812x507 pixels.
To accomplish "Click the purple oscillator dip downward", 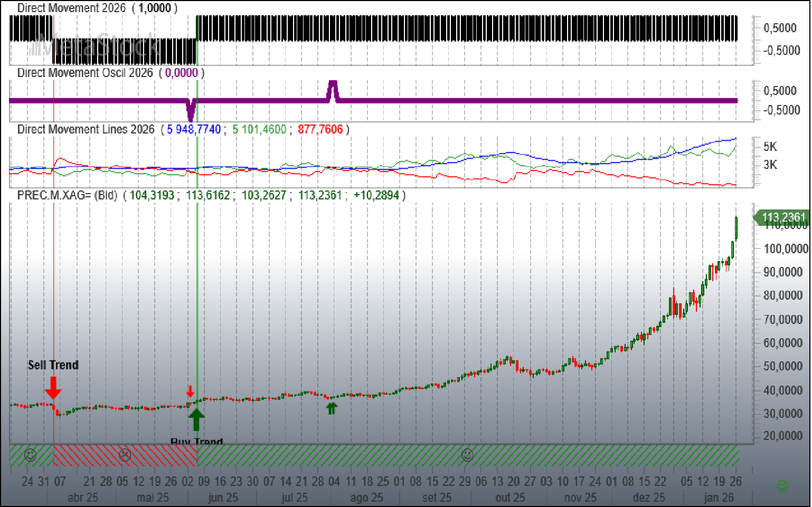I will click(191, 110).
